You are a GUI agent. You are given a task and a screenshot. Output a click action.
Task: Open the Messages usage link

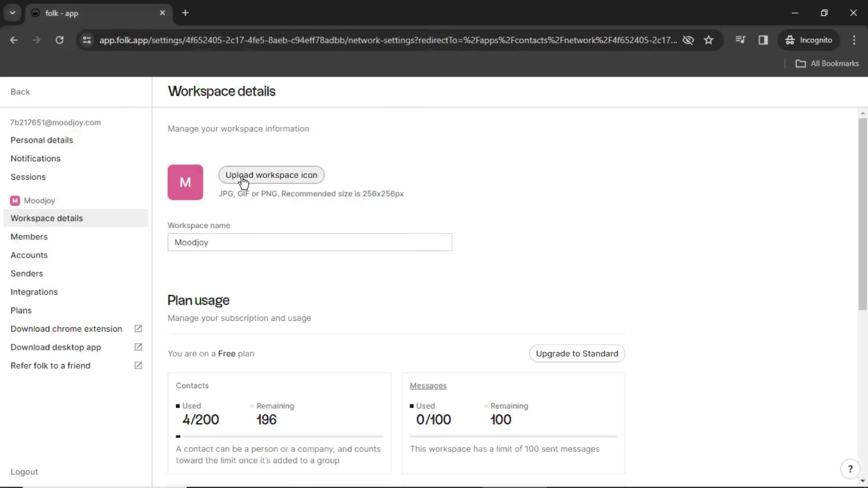tap(428, 385)
